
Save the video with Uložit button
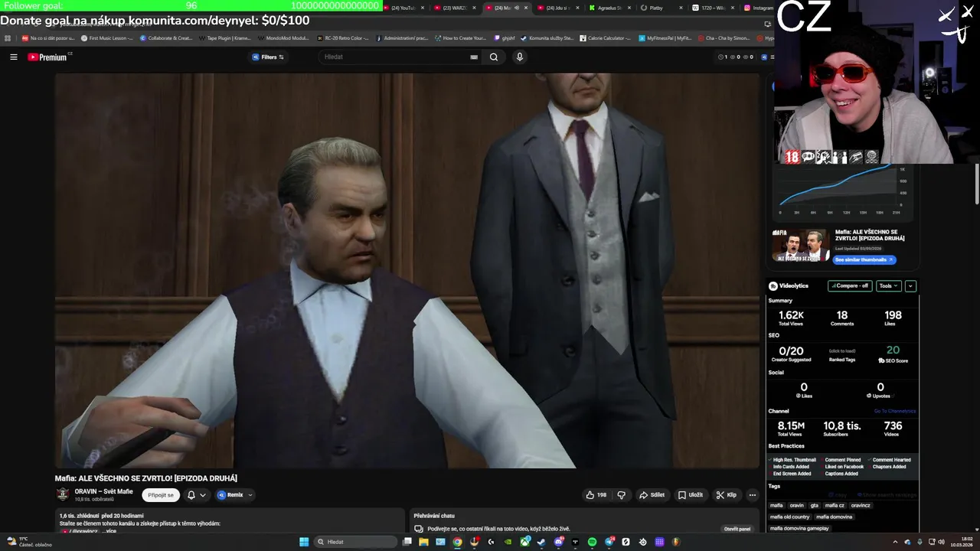coord(691,495)
